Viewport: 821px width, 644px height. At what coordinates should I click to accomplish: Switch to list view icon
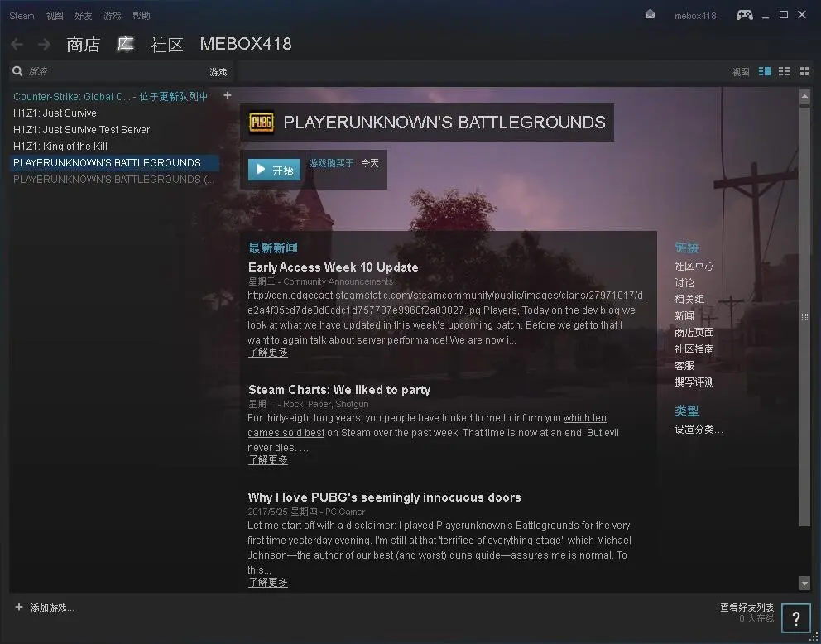point(785,71)
